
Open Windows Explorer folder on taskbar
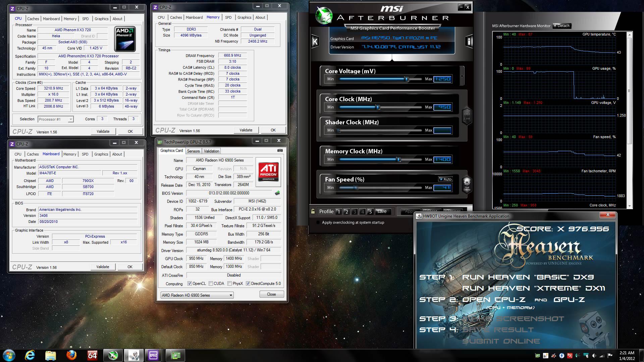tap(51, 355)
